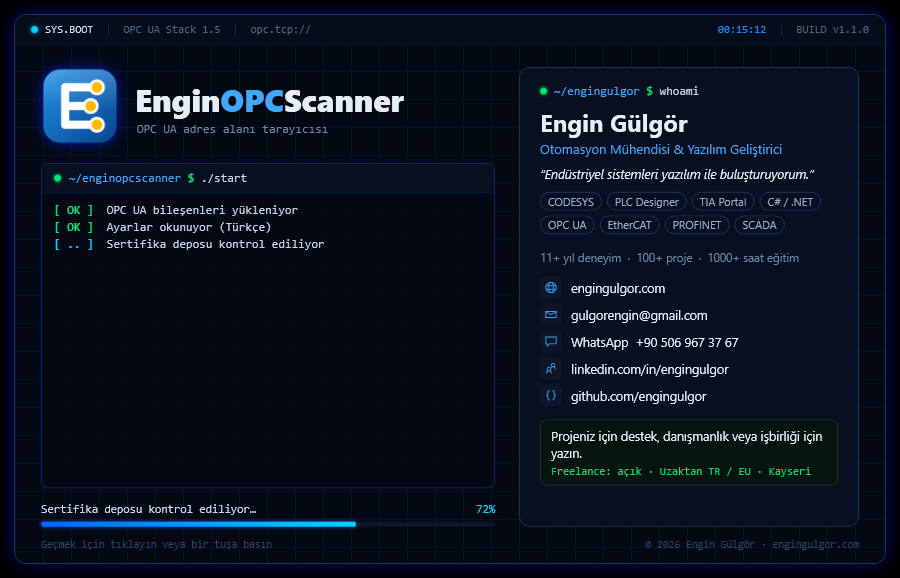Click the BUILD v1.1.0 label
This screenshot has height=578, width=900.
click(832, 29)
